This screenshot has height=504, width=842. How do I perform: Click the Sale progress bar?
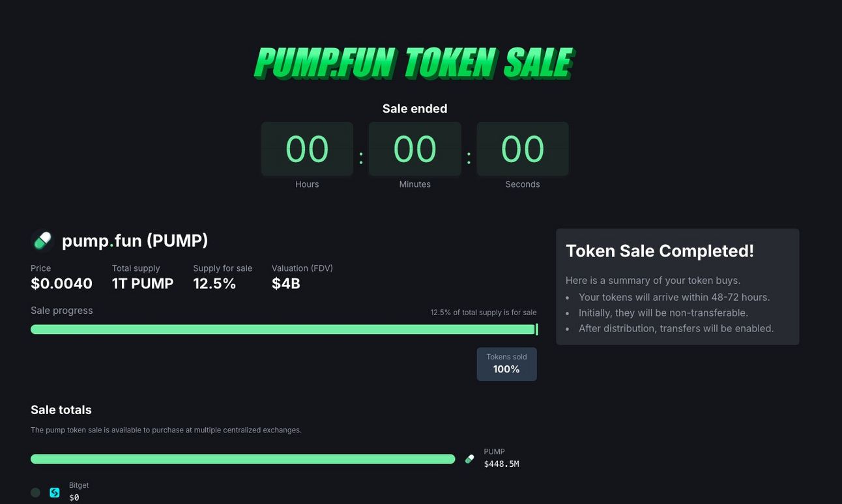283,329
